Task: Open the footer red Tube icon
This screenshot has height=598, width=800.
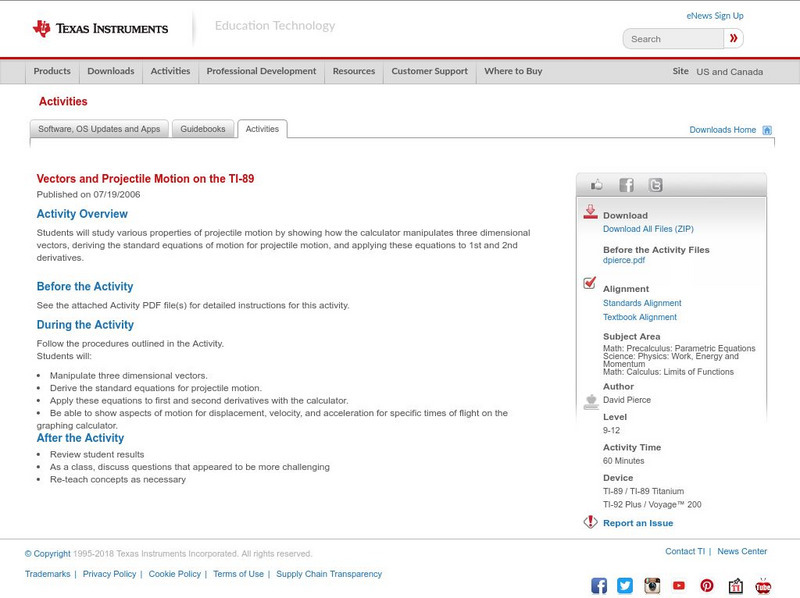Action: pyautogui.click(x=763, y=586)
